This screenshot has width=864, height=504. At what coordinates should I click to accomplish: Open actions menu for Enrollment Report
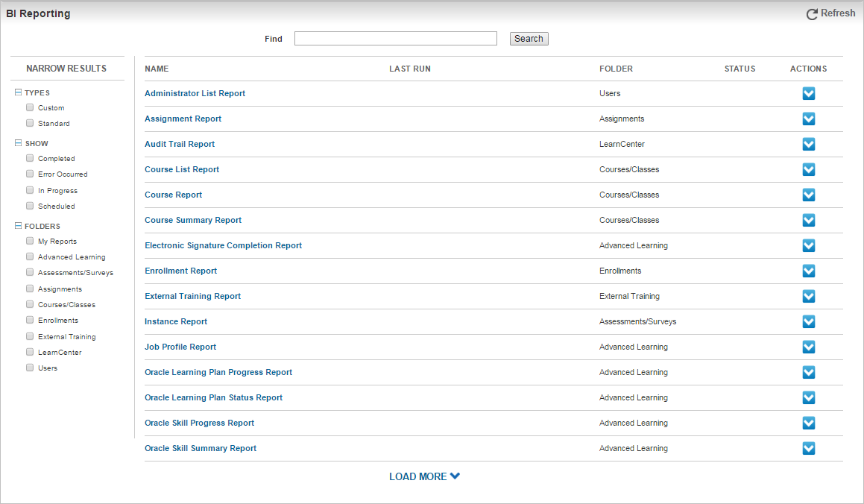808,271
